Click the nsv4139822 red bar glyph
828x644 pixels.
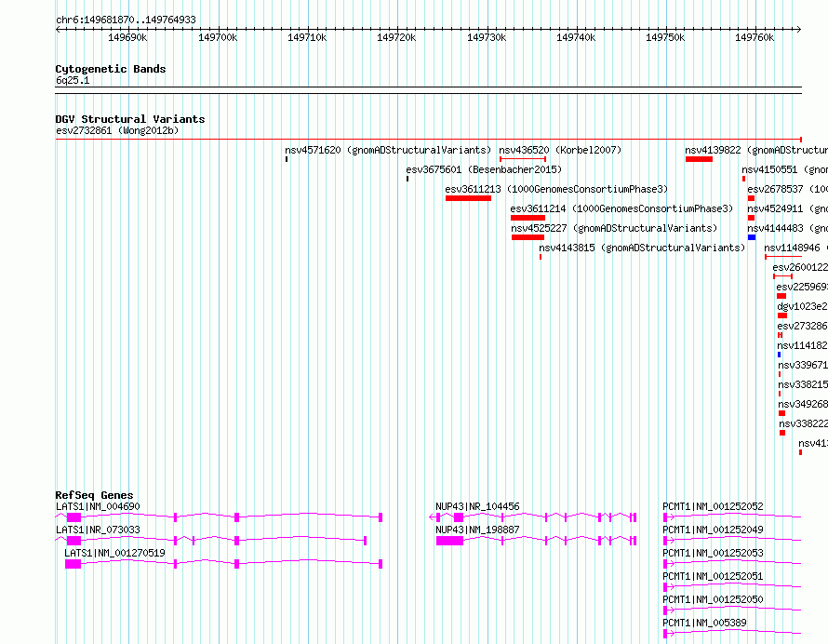point(700,159)
